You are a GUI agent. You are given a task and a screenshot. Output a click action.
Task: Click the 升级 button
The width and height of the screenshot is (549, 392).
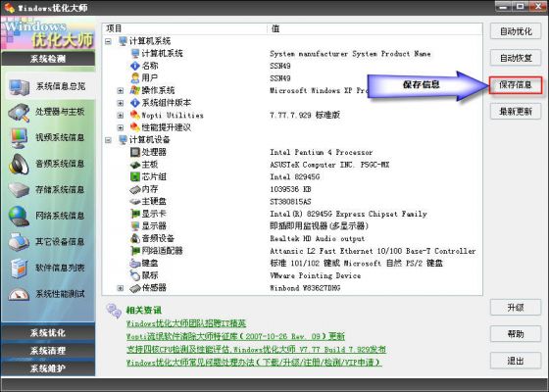pos(516,308)
